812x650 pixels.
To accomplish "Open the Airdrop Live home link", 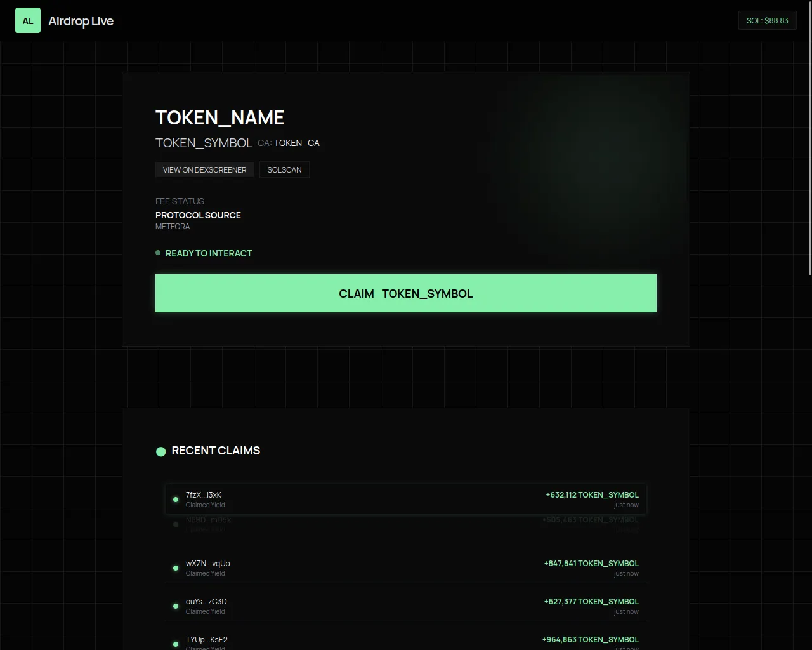I will pyautogui.click(x=81, y=21).
